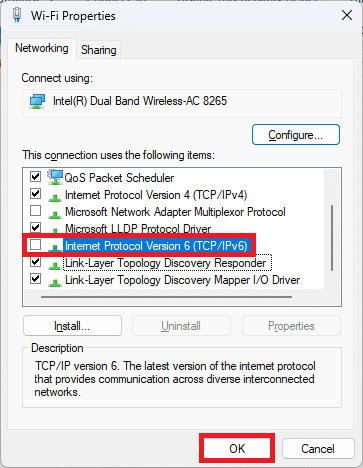Uncheck the Microsoft LLDP Protocol Driver checkbox
This screenshot has height=468, width=363.
pos(35,228)
